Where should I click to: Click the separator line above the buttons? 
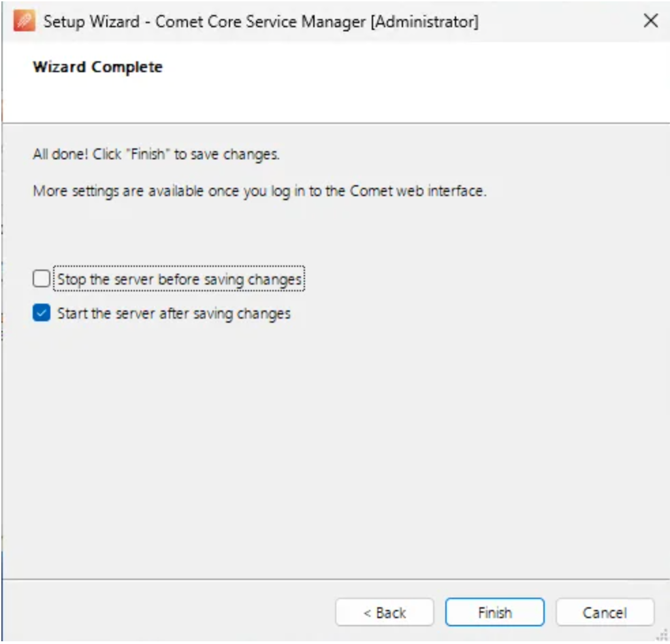(334, 579)
